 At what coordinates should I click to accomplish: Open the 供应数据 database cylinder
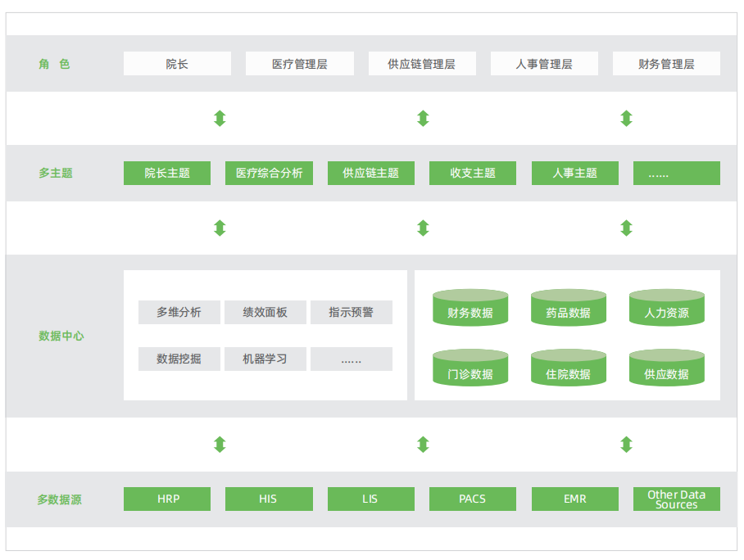point(666,370)
